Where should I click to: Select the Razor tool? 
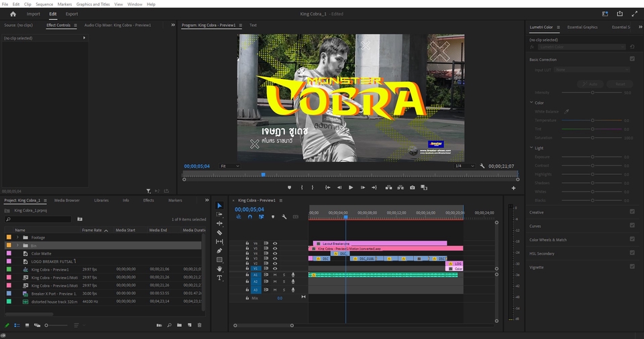(220, 232)
